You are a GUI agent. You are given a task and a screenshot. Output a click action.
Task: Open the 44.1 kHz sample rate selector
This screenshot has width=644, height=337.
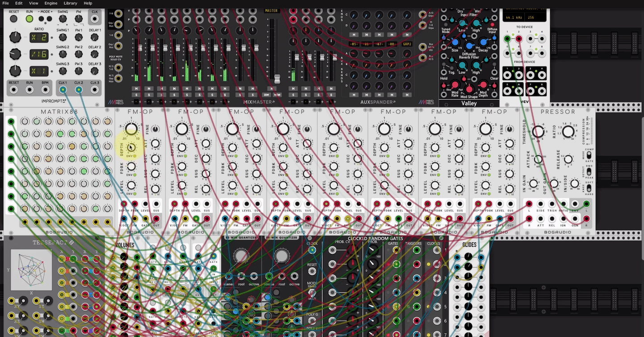coord(515,17)
